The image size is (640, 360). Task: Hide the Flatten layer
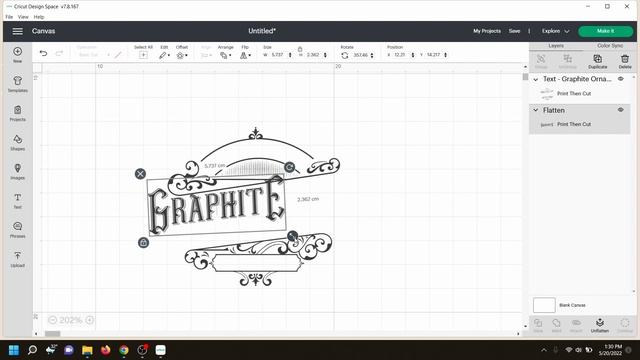point(621,110)
